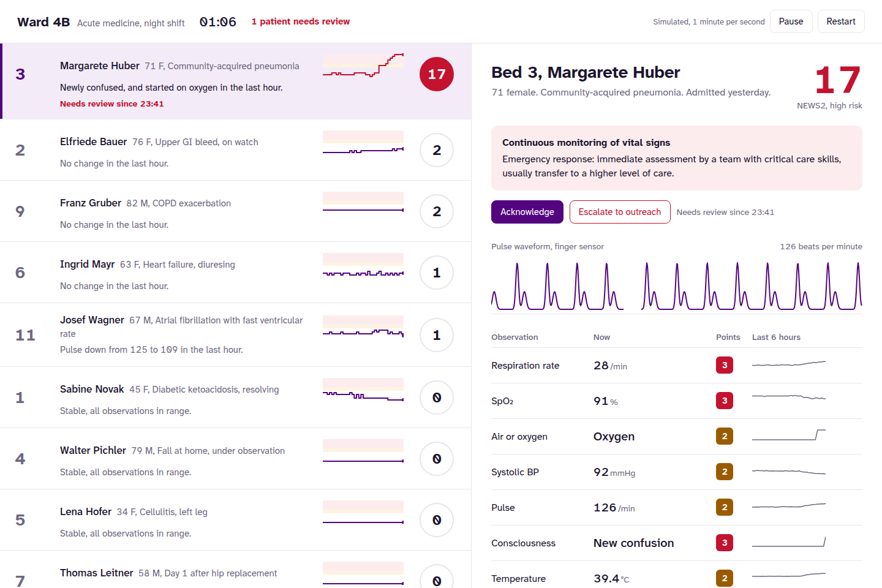Click the amber 2-point badge for Systolic BP
882x588 pixels.
coord(725,472)
